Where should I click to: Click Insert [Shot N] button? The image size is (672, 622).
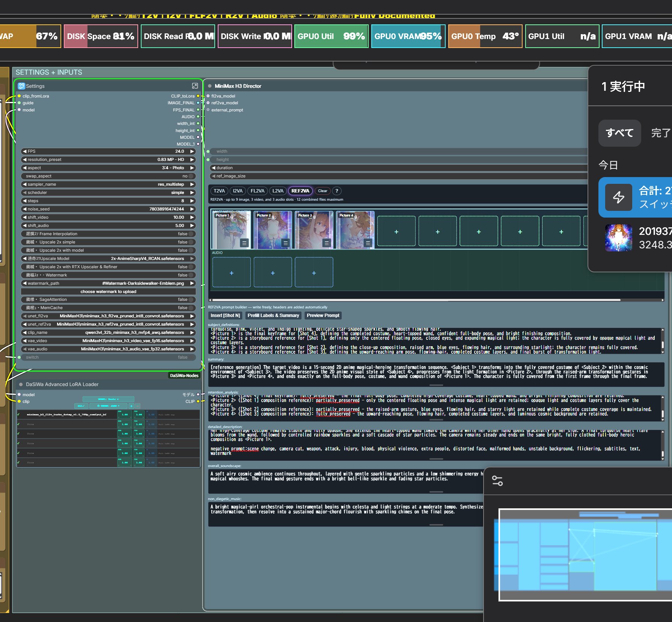coord(225,316)
